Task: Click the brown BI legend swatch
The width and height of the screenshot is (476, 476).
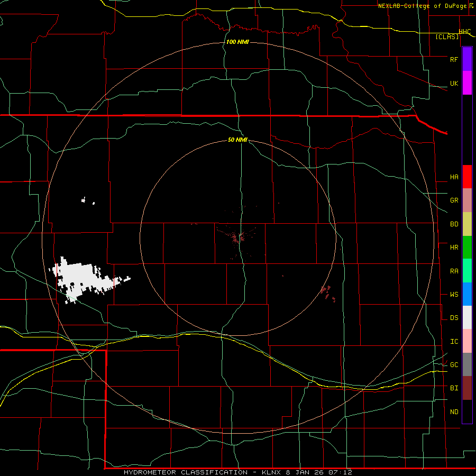Action: pos(467,388)
